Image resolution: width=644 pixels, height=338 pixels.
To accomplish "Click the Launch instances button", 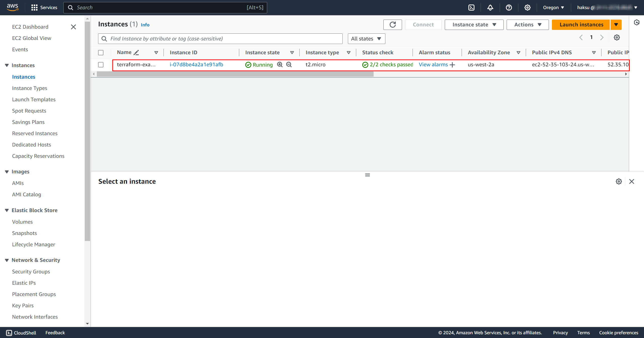I will [x=581, y=25].
